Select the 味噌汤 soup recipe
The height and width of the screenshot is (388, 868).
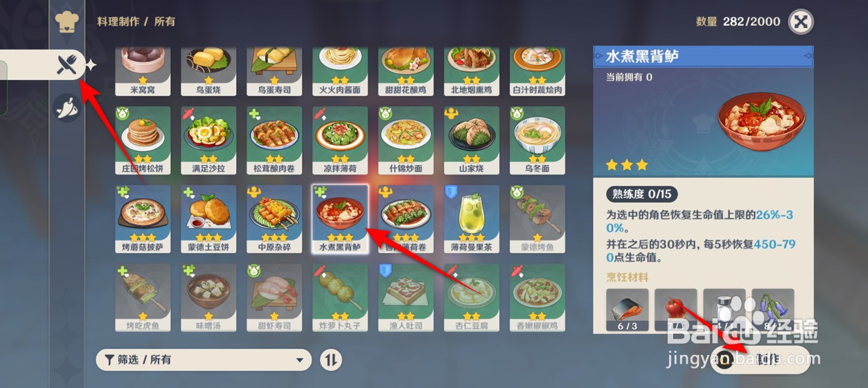pyautogui.click(x=209, y=298)
